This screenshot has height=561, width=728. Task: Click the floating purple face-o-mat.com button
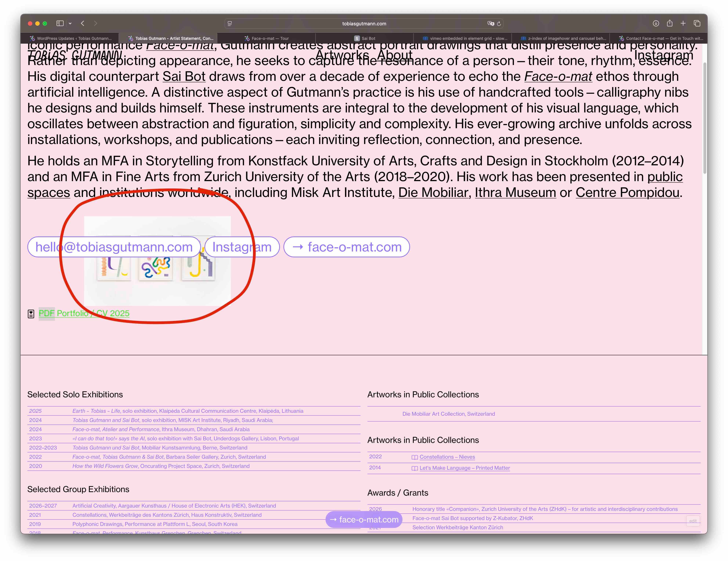(364, 520)
